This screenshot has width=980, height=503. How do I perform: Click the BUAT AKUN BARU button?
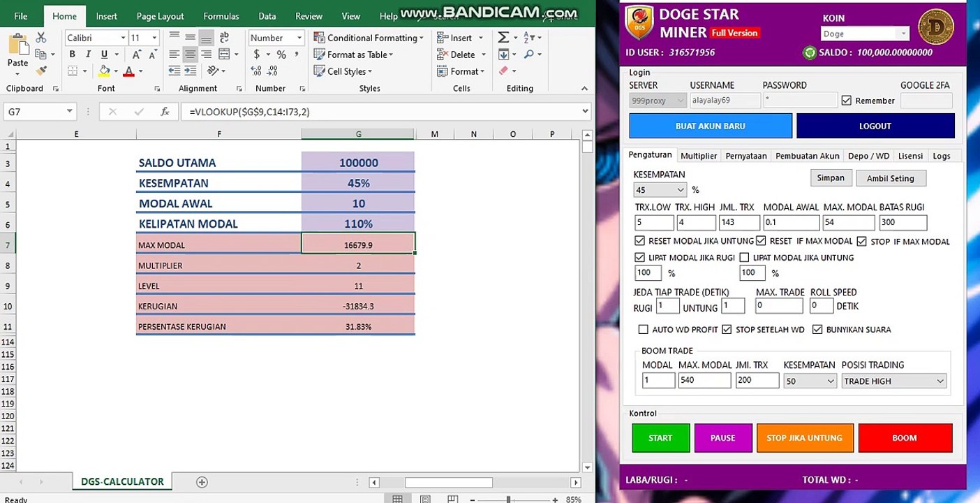pyautogui.click(x=711, y=126)
